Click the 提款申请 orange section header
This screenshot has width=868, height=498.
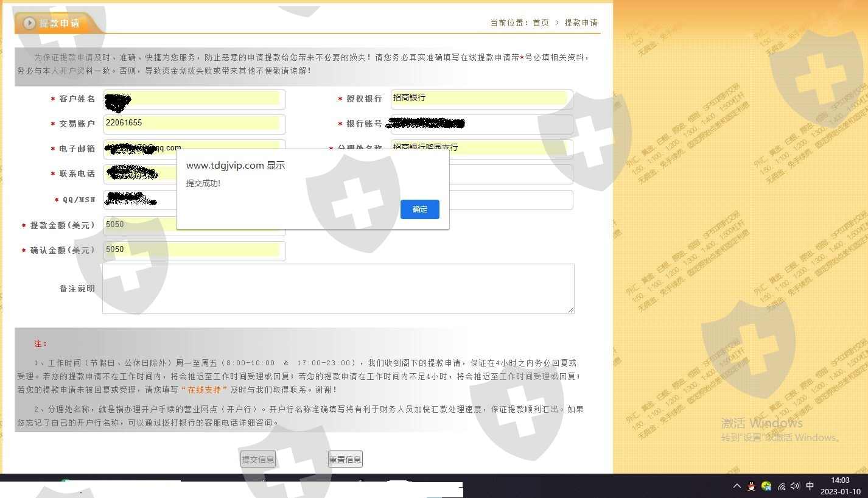(x=60, y=23)
